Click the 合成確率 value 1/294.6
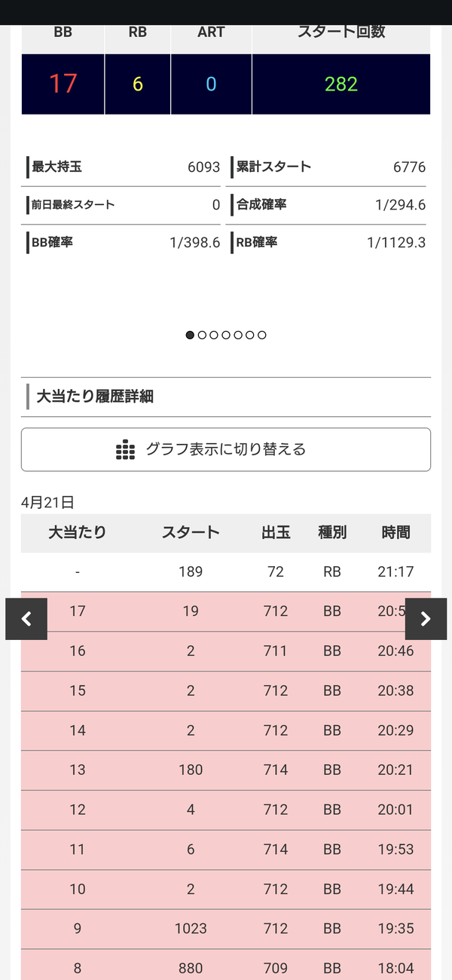Image resolution: width=452 pixels, height=980 pixels. click(x=400, y=205)
